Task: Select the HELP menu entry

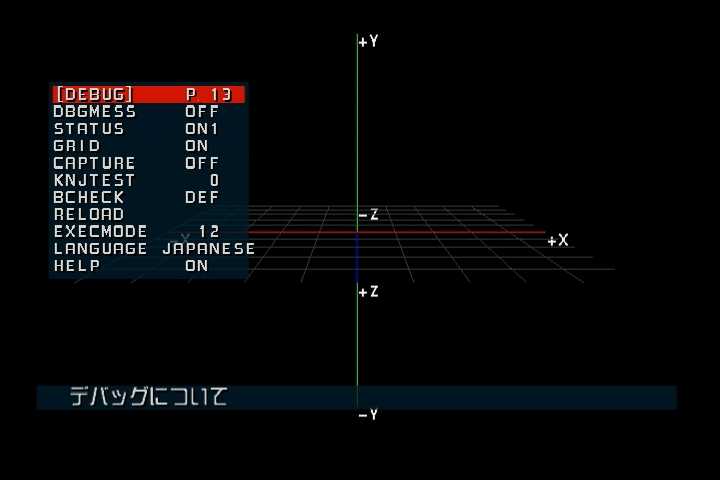Action: click(77, 266)
